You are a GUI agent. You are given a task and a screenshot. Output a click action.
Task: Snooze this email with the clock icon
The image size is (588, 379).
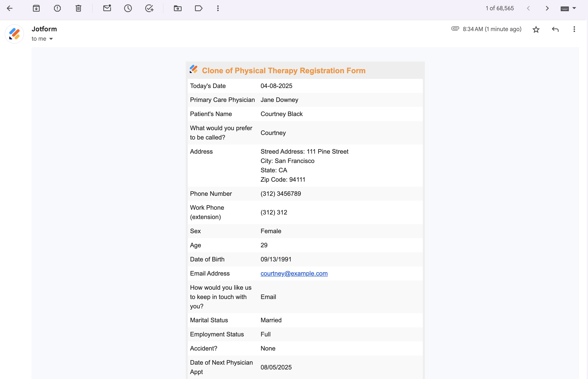coord(128,8)
